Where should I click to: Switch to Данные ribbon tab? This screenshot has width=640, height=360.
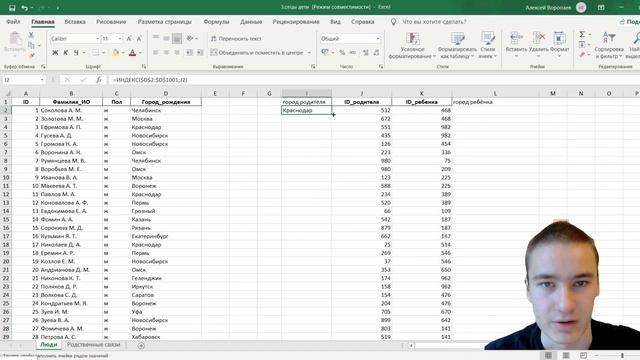point(251,22)
